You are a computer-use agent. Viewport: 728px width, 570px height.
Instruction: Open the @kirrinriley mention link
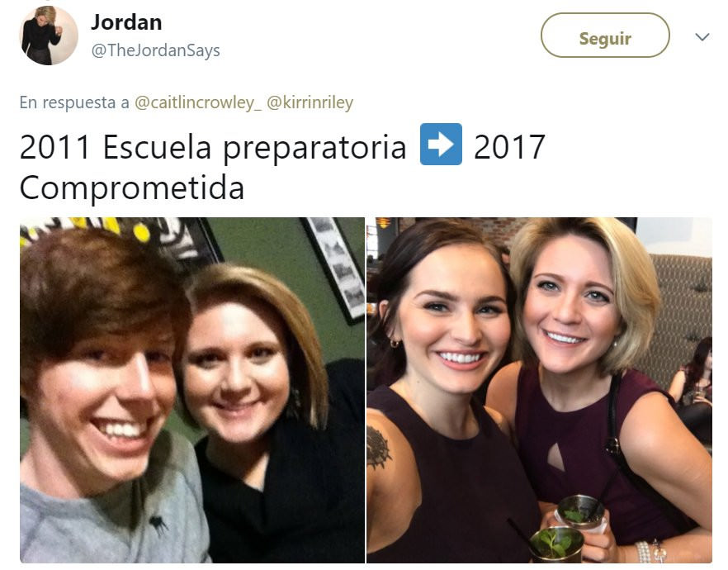click(x=310, y=102)
